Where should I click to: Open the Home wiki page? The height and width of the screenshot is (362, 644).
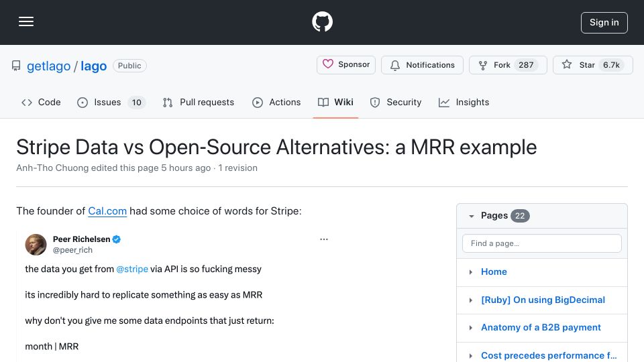point(494,271)
